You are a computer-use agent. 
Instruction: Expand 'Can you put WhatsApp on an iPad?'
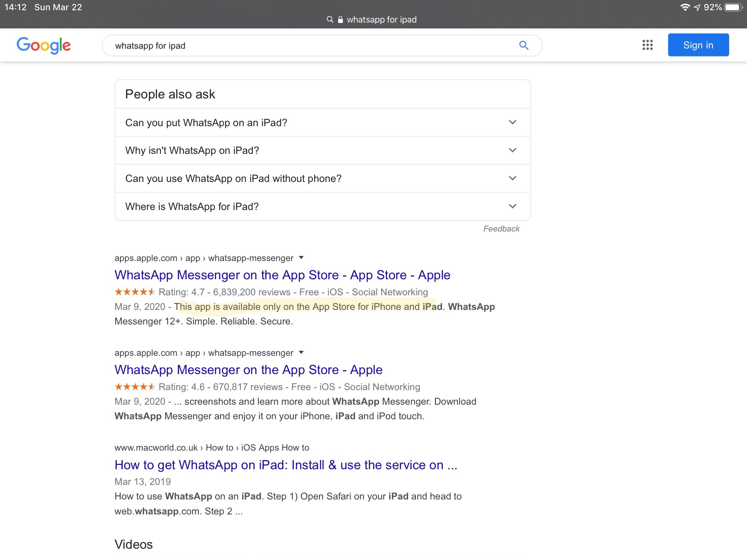click(322, 122)
